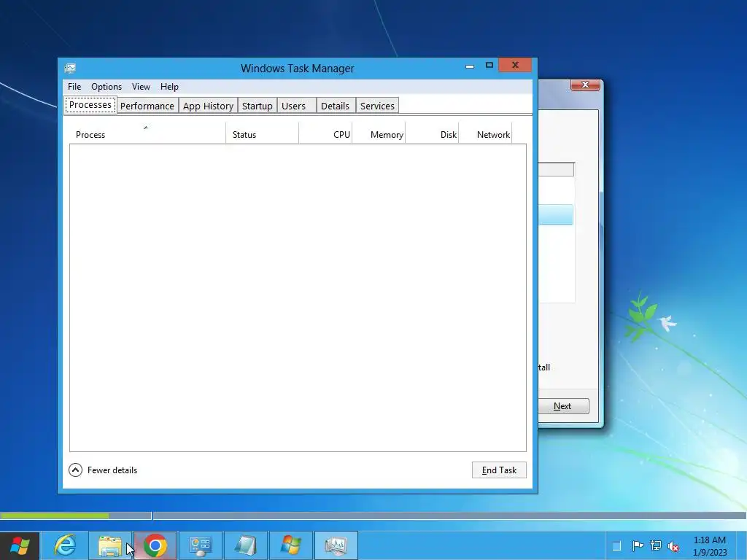Open Google Chrome from the taskbar
This screenshot has height=560, width=747.
pos(155,545)
